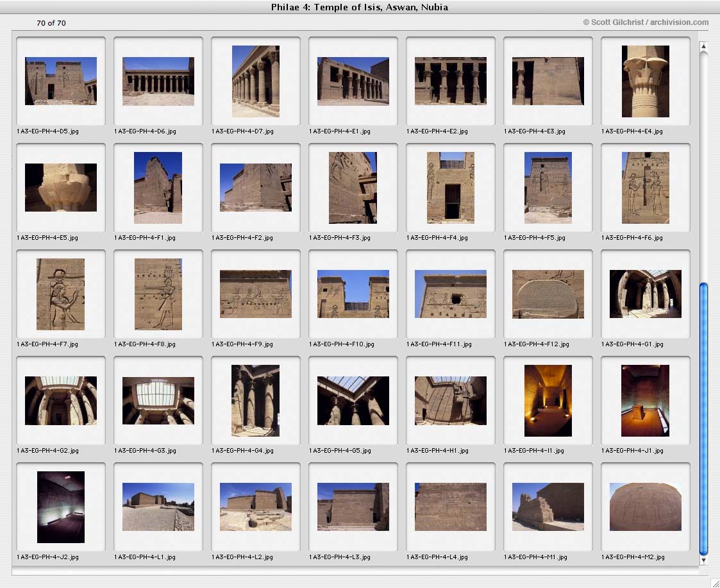Screen dimensions: 720x588
Task: Click filename label 1A3-EG-PH-4-M2.jpg
Action: tap(633, 557)
